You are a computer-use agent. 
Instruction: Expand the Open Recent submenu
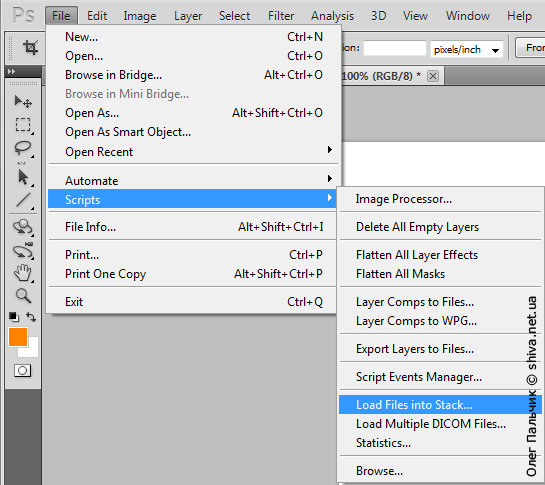coord(193,152)
